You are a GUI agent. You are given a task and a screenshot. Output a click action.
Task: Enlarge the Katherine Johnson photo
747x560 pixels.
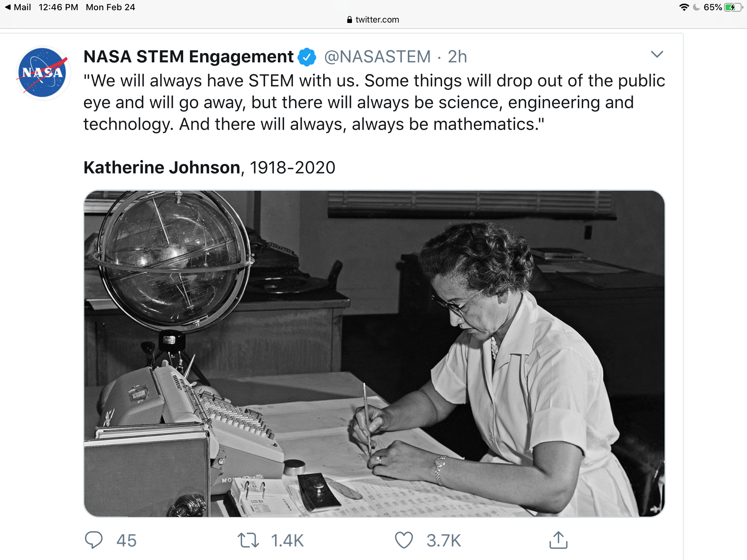tap(374, 353)
